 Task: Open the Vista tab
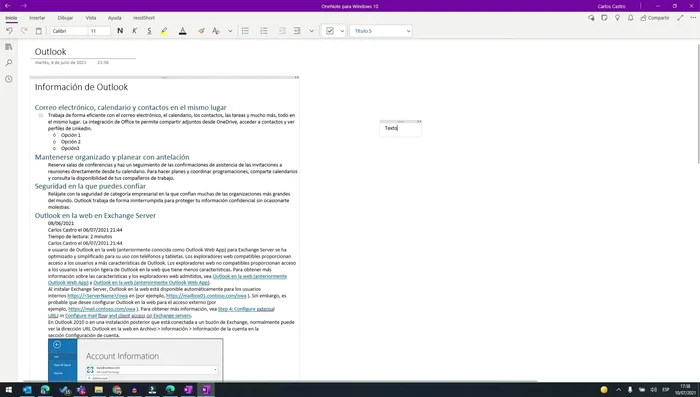click(91, 18)
